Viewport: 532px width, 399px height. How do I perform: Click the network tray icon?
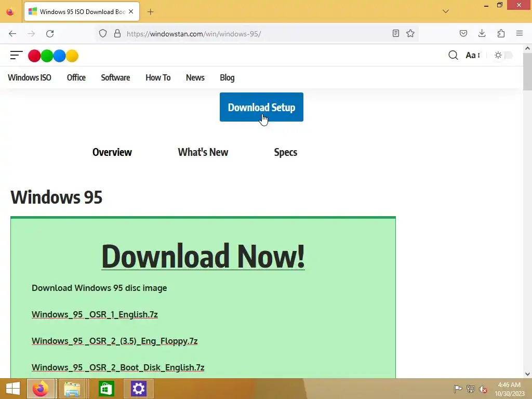click(x=471, y=389)
